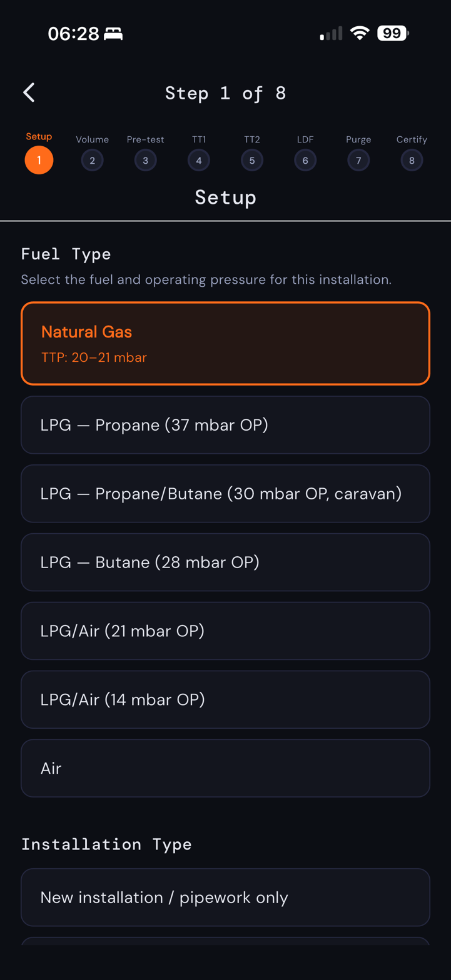Go to Purge step 7 circle
The height and width of the screenshot is (980, 451).
(358, 161)
